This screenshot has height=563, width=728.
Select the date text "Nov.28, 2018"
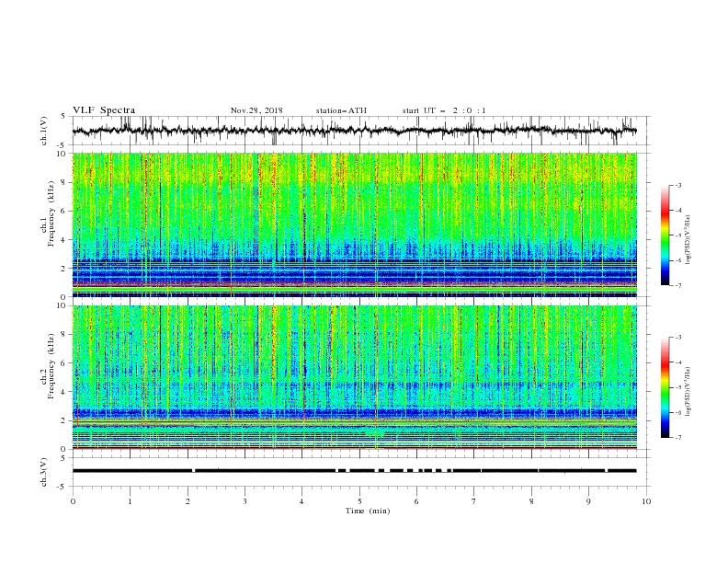(256, 110)
